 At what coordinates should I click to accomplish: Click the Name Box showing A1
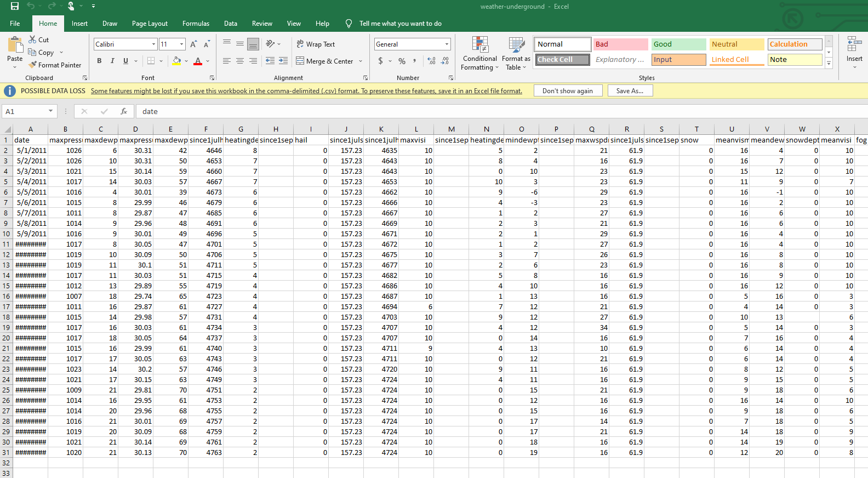(x=25, y=111)
